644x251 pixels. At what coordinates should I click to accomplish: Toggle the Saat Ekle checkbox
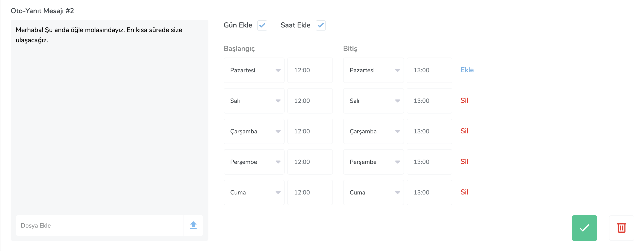coord(321,25)
